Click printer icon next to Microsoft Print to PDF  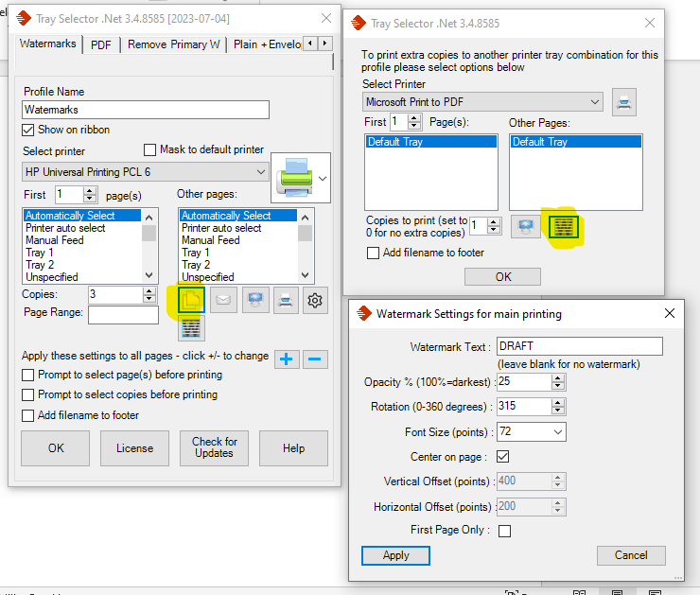coord(624,102)
